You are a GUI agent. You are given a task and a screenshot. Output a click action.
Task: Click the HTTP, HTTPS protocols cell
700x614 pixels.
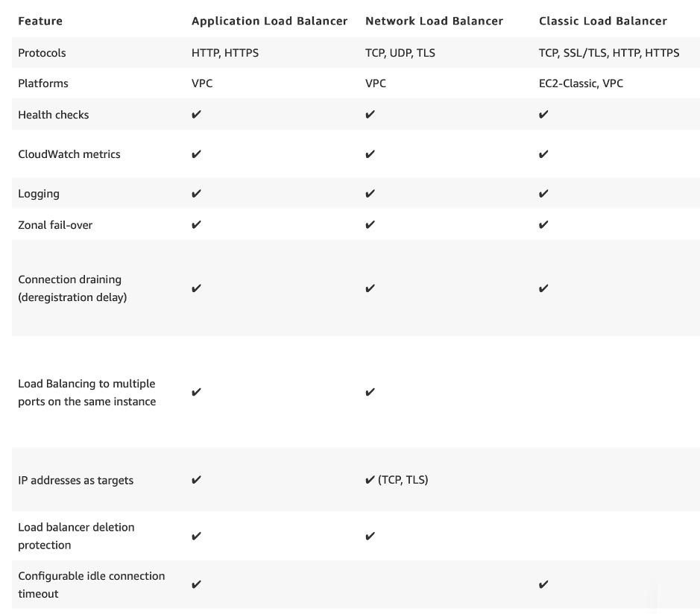point(225,53)
